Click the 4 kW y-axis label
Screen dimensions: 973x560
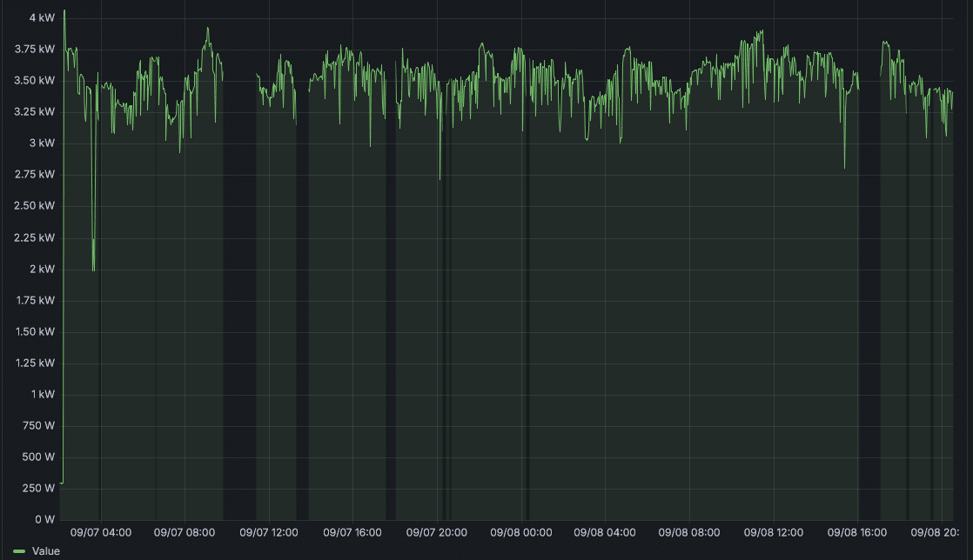[42, 18]
